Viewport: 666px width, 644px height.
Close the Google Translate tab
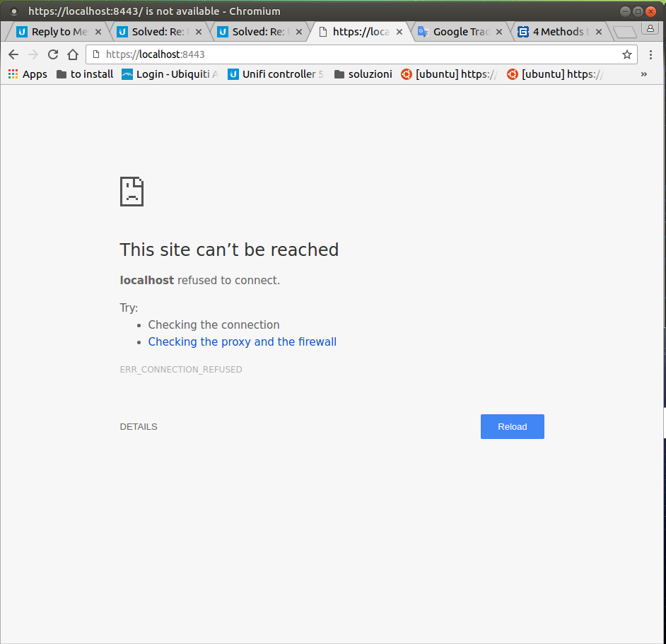[499, 32]
